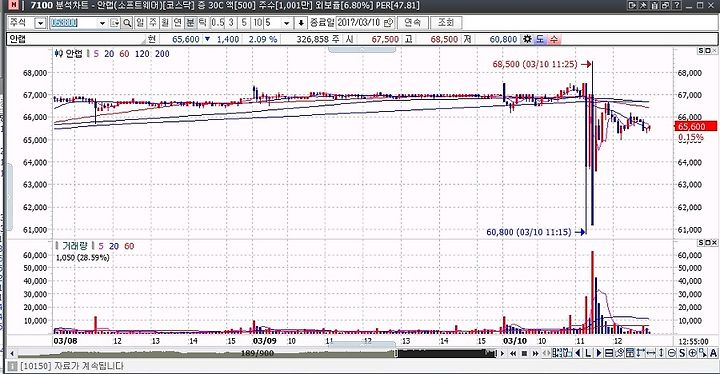Click the red 65,600 current price tag
Viewport: 720px width, 374px height.
pyautogui.click(x=696, y=126)
